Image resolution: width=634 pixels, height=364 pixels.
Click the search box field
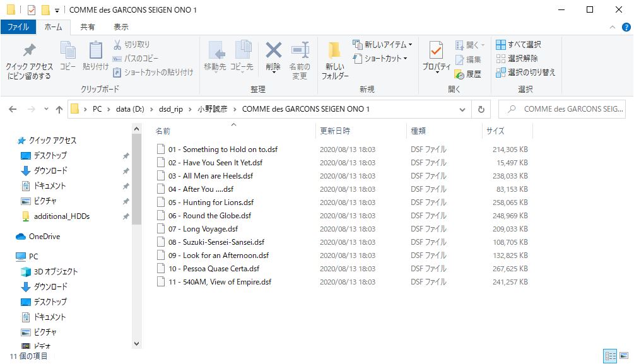[562, 109]
